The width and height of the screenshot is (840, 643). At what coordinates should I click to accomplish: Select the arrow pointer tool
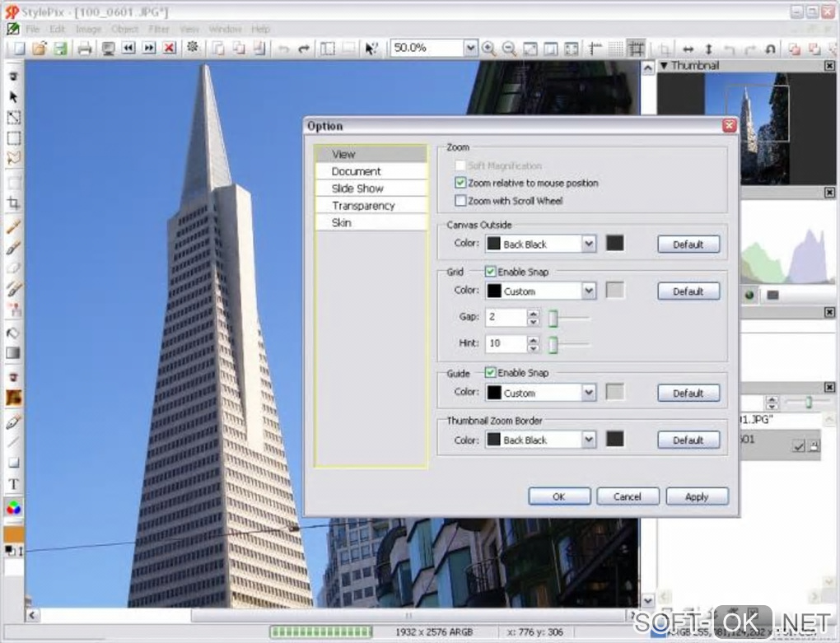(13, 97)
